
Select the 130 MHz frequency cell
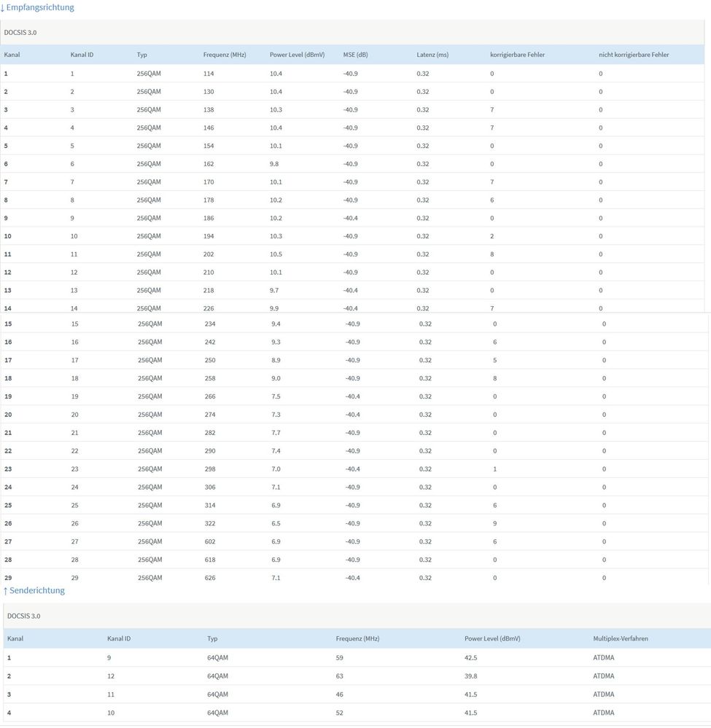[x=209, y=92]
